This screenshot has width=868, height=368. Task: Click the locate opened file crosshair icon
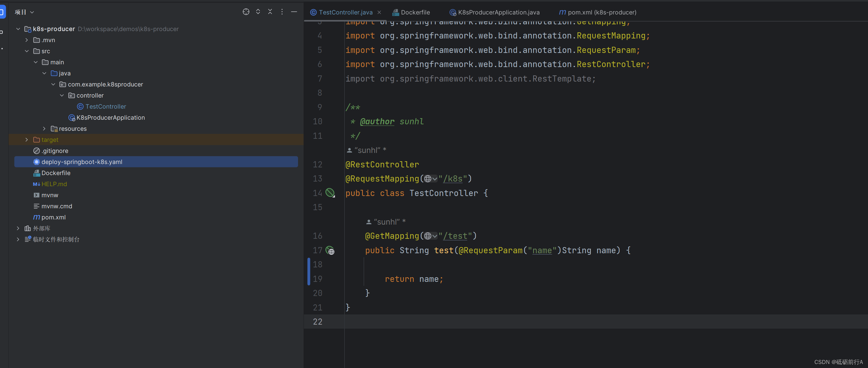246,12
